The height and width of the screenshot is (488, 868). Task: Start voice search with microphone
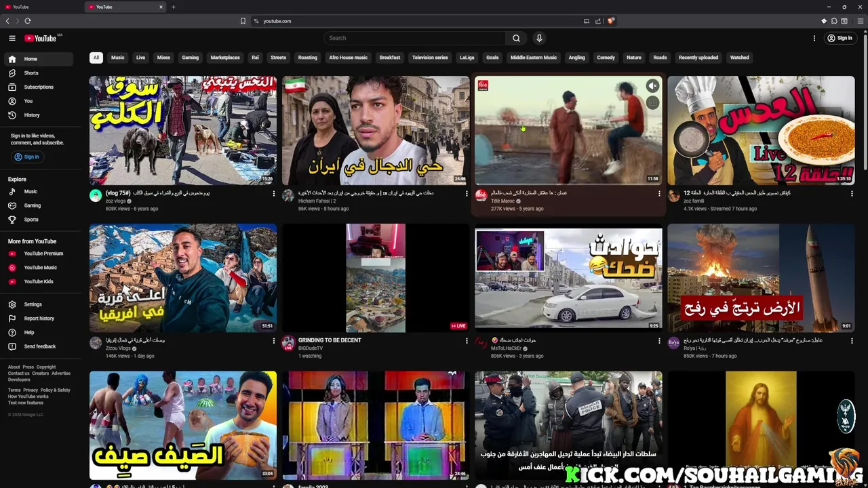pyautogui.click(x=539, y=38)
